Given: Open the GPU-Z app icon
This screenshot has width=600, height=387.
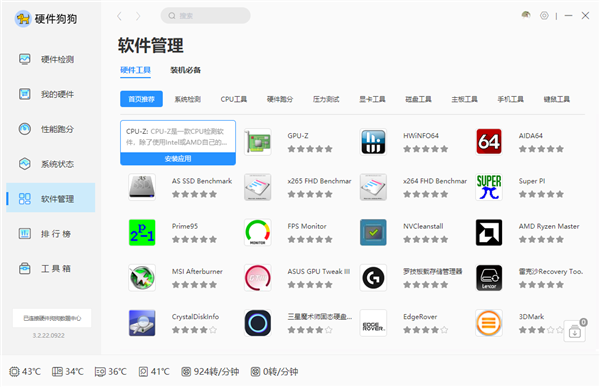Looking at the screenshot, I should 258,142.
